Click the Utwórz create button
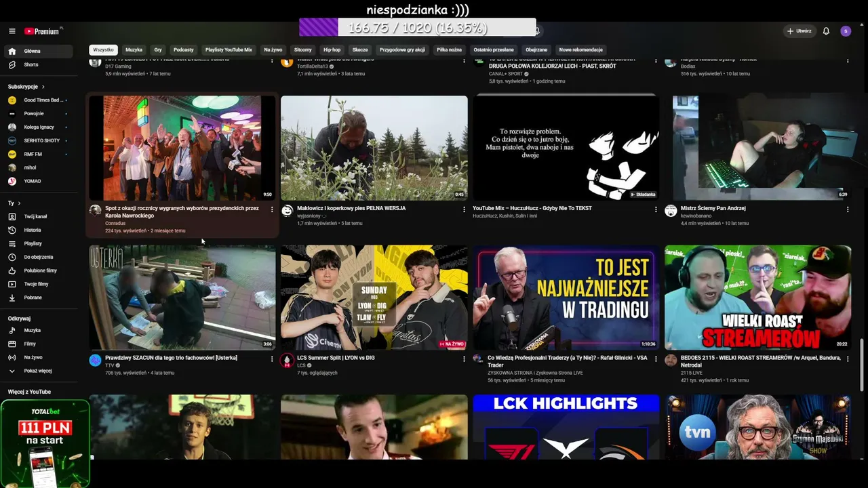The width and height of the screenshot is (868, 488). (799, 31)
